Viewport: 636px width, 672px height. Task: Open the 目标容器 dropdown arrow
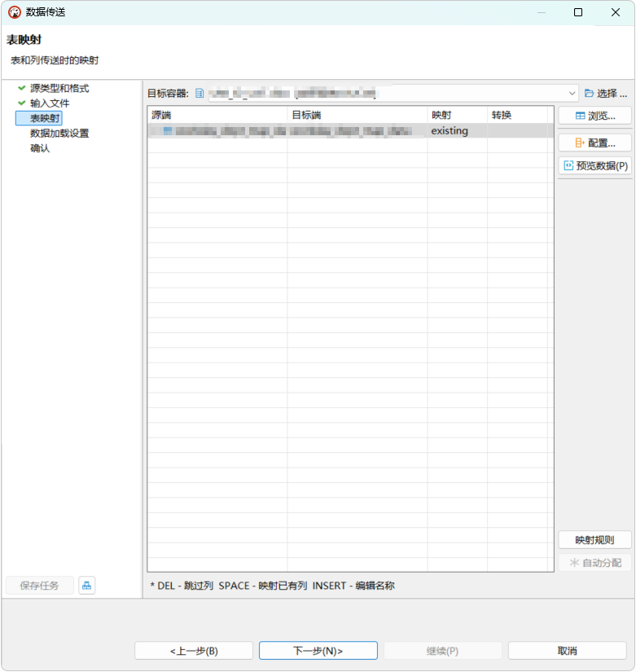tap(572, 93)
